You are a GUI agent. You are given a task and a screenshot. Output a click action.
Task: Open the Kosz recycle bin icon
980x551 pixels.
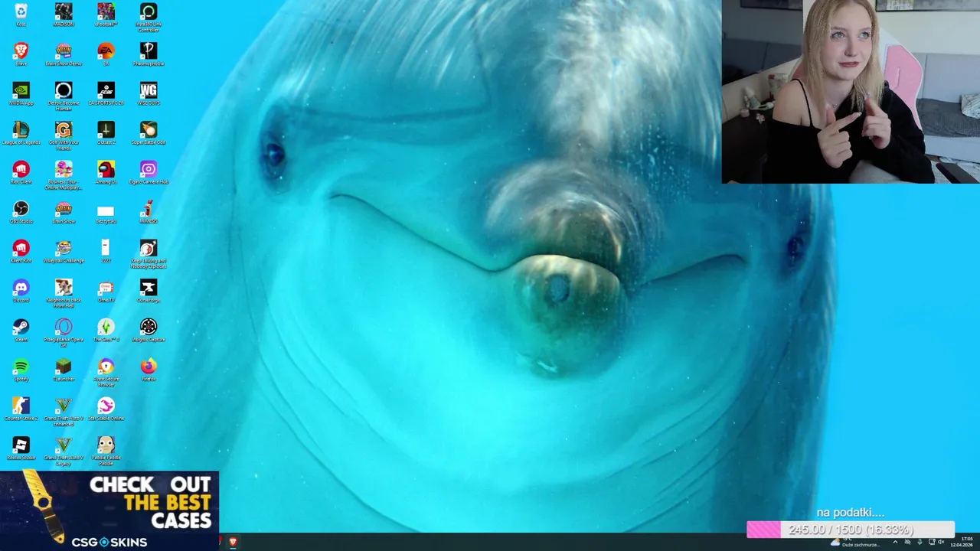21,15
